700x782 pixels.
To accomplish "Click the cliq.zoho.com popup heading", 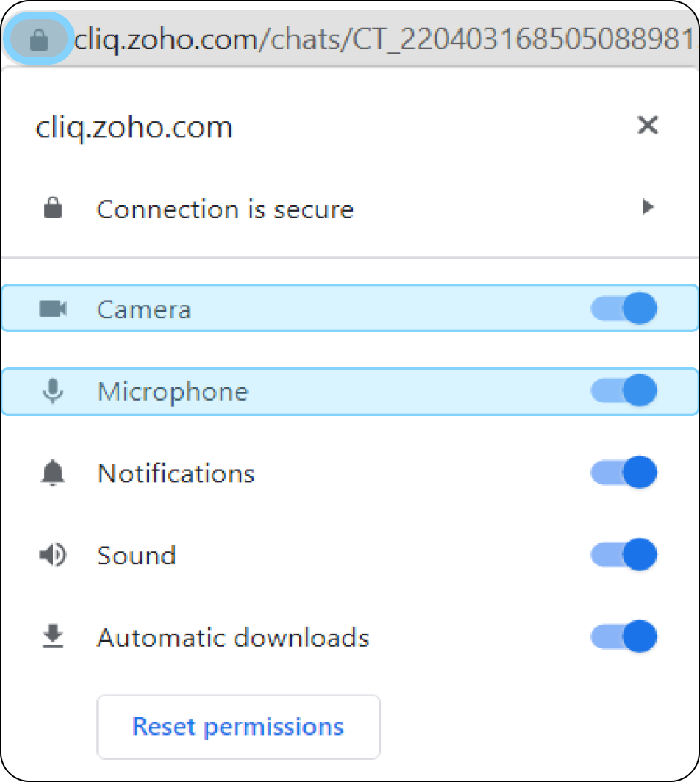I will click(135, 128).
